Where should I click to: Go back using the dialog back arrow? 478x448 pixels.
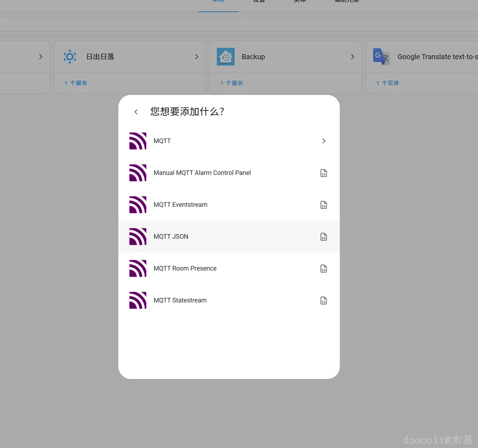pos(136,112)
